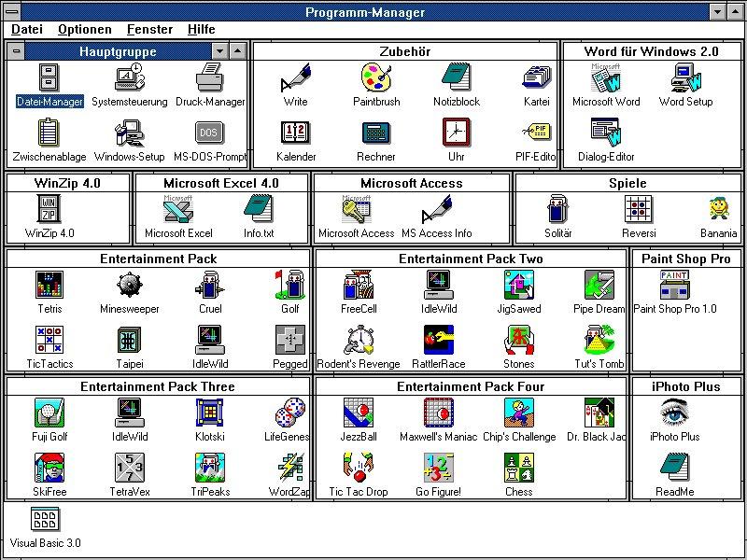Screen dimensions: 747x560
Task: Open the Fenster menu
Action: (149, 30)
